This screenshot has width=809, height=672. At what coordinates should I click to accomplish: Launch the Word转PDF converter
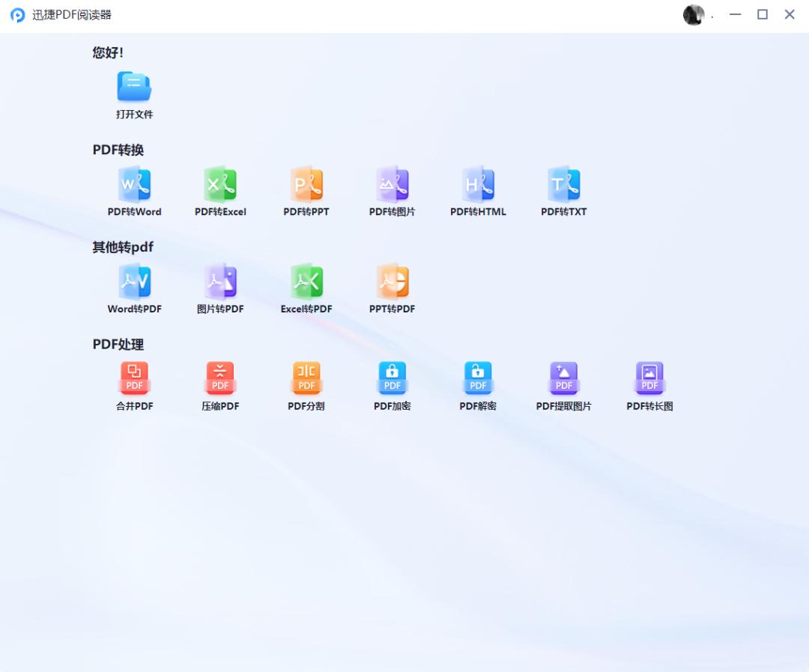point(135,287)
